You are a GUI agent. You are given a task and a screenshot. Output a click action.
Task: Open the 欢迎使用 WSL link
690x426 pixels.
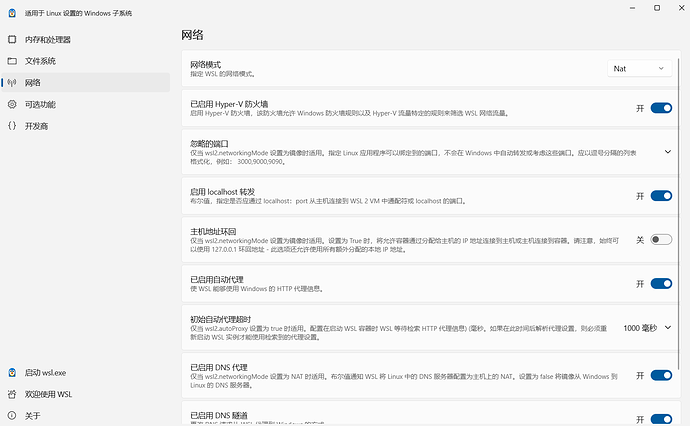pyautogui.click(x=86, y=394)
